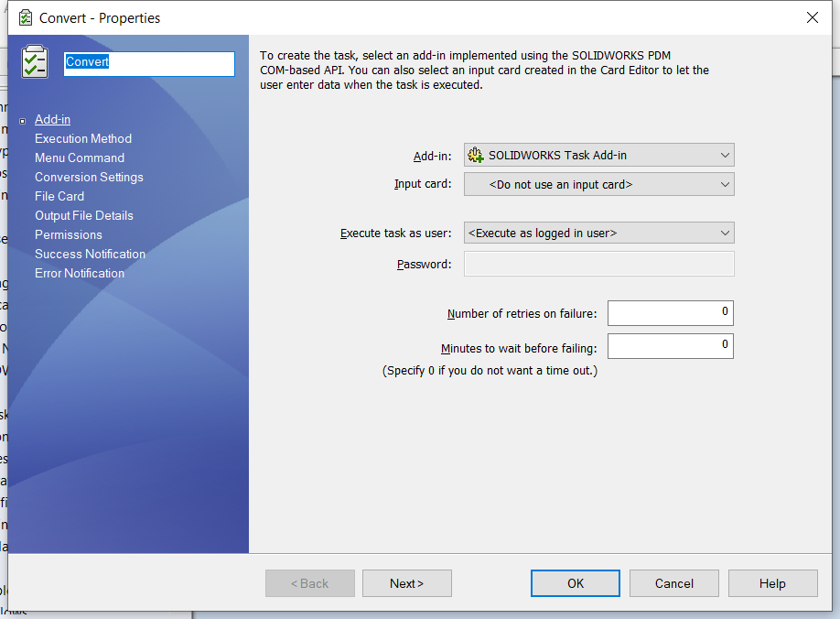Click the Specify 0 timeout hint text

[490, 371]
